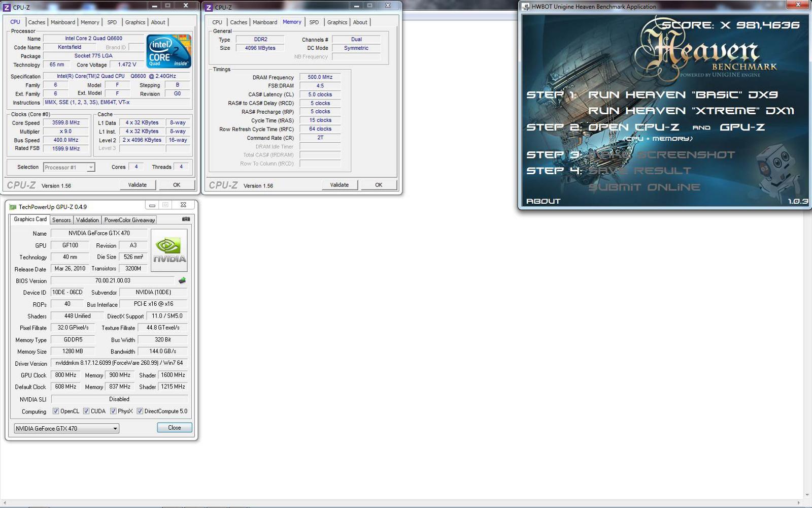The height and width of the screenshot is (508, 812).
Task: Click the second CPU-Z window title icon
Action: pos(209,7)
